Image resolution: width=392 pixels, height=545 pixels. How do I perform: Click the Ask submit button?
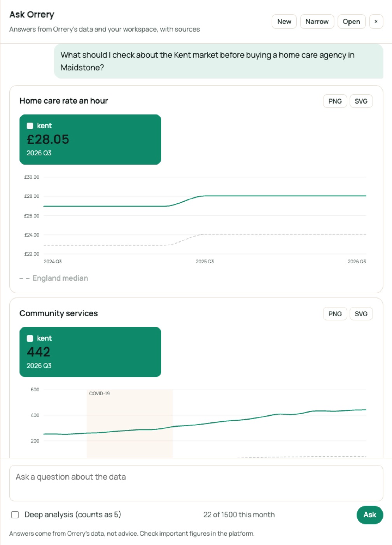coord(369,515)
